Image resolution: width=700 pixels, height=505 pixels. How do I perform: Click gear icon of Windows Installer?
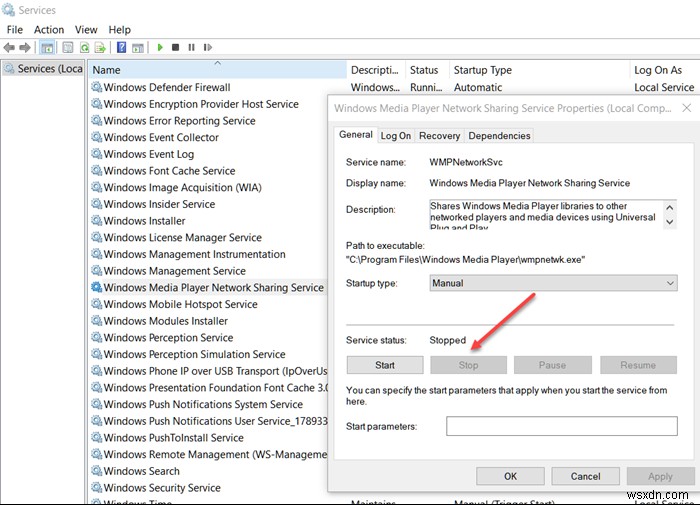[x=96, y=221]
